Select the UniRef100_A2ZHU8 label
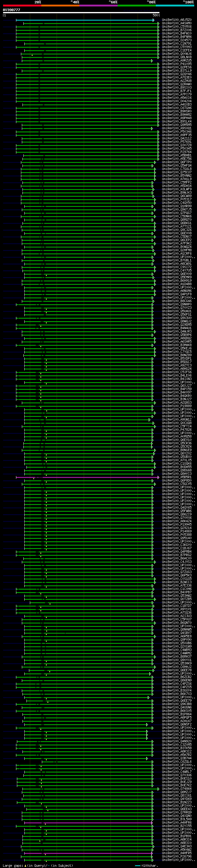 pos(177,81)
